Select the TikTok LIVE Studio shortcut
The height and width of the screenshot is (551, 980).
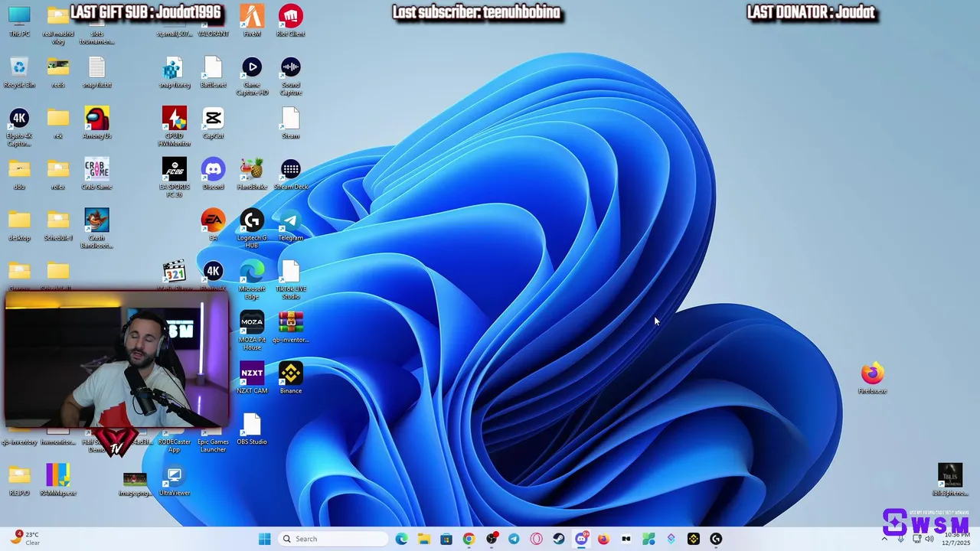(290, 280)
